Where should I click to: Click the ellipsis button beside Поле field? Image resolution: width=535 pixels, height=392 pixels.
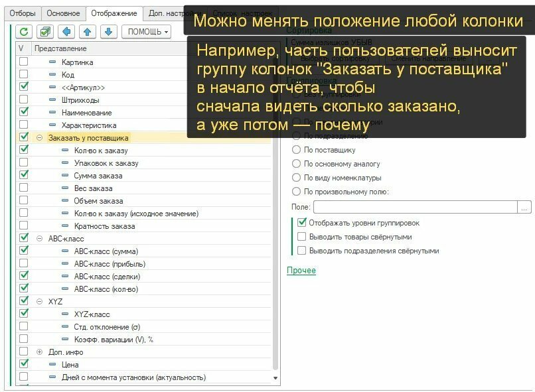coord(524,207)
